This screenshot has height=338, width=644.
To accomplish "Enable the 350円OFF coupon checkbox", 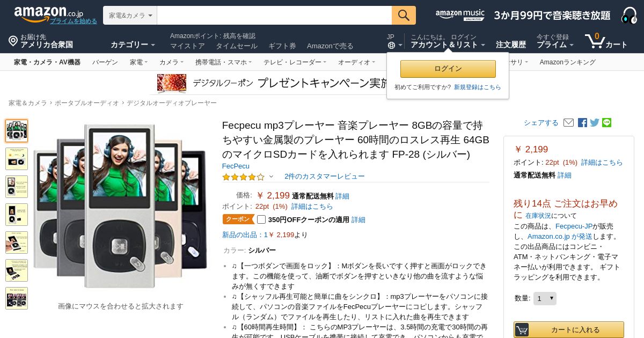I will (x=261, y=219).
